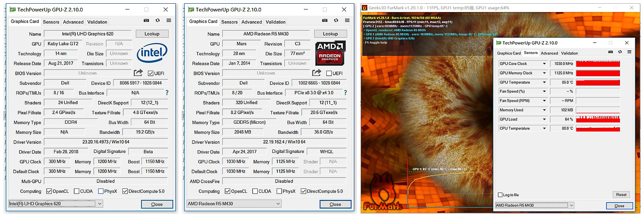
Task: Toggle PhysX checkbox in AMD window
Action: [279, 191]
